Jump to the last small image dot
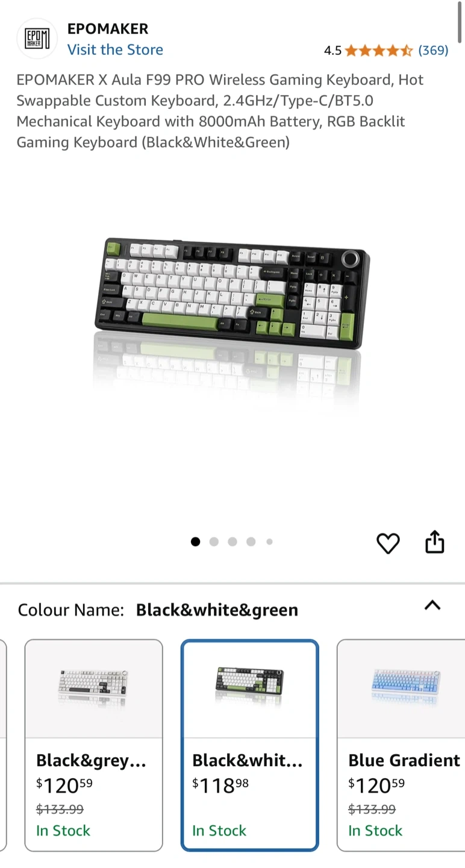This screenshot has height=868, width=465. click(x=269, y=542)
